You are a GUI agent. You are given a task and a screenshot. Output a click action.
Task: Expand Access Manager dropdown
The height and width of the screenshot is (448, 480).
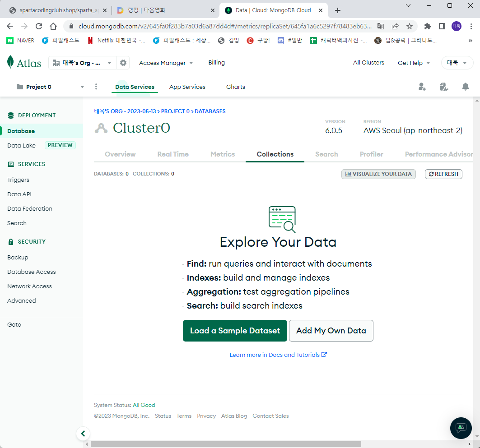point(166,63)
